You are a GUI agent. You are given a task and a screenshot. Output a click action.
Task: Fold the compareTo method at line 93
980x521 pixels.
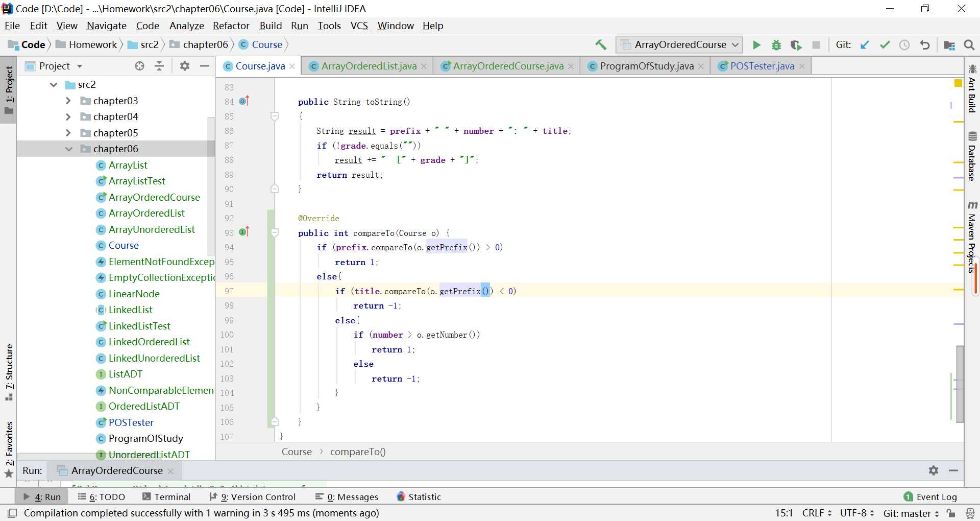(275, 233)
